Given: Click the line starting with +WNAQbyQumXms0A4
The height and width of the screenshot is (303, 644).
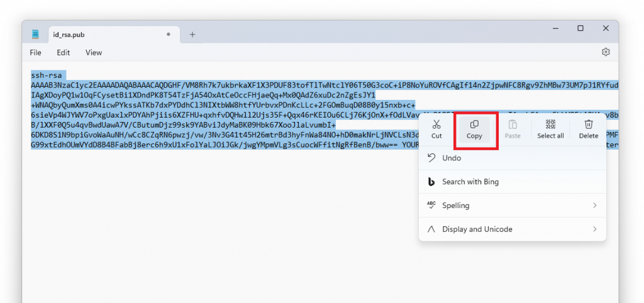Looking at the screenshot, I should pos(223,106).
